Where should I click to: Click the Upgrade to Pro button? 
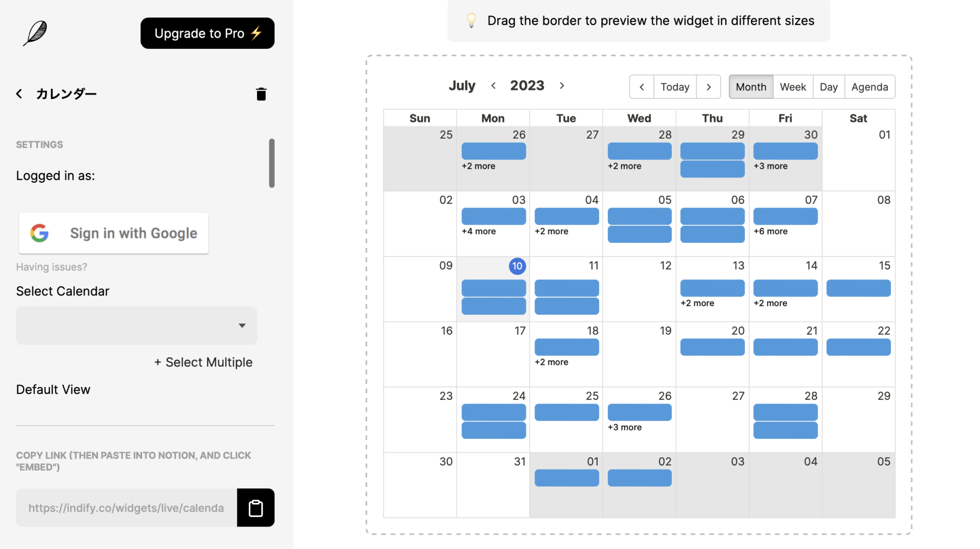click(x=208, y=33)
